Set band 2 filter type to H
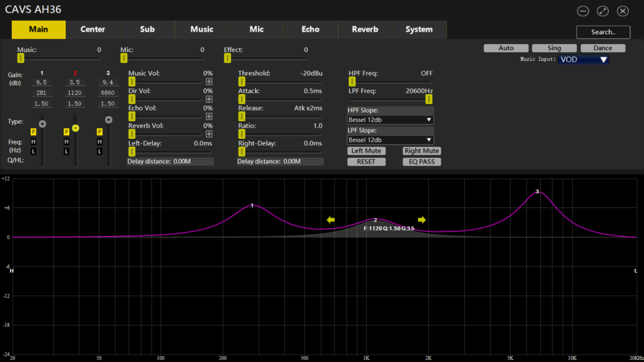 point(66,142)
